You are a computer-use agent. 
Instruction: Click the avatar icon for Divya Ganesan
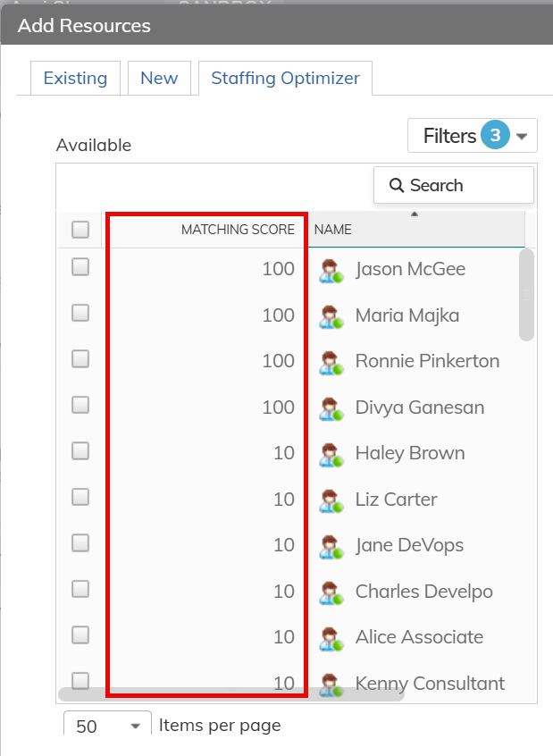point(331,408)
